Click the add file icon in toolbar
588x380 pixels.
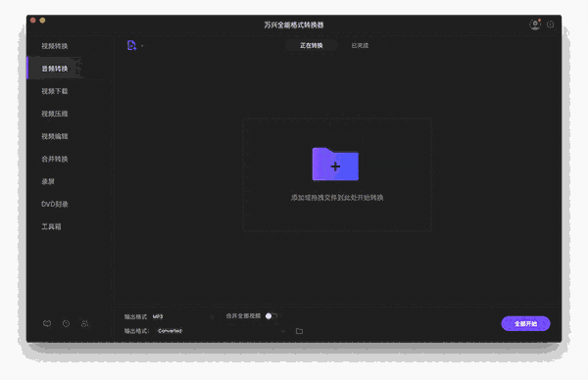click(131, 45)
